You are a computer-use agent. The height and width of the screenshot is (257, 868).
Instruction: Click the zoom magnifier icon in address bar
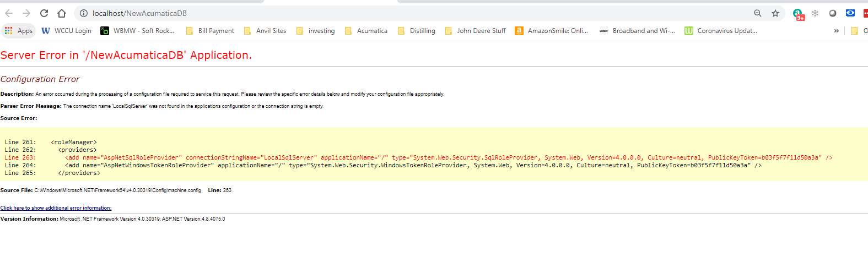pyautogui.click(x=758, y=13)
